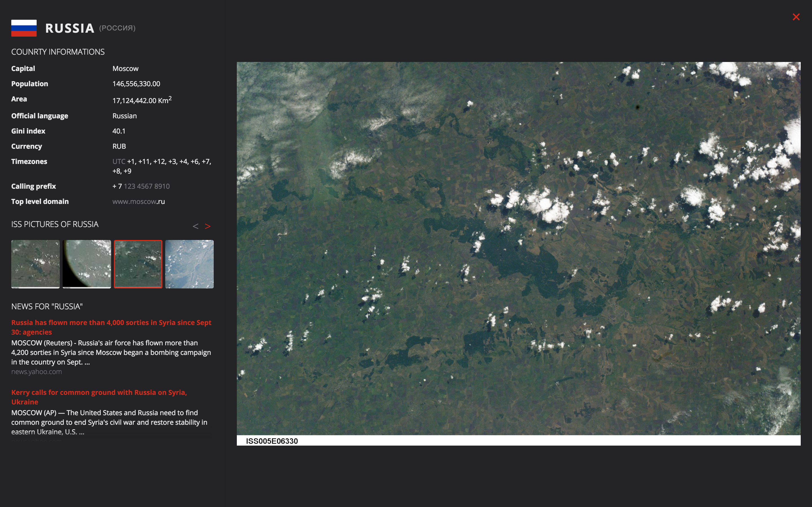Click the news.yahoo.com source link
This screenshot has width=812, height=507.
pyautogui.click(x=37, y=372)
